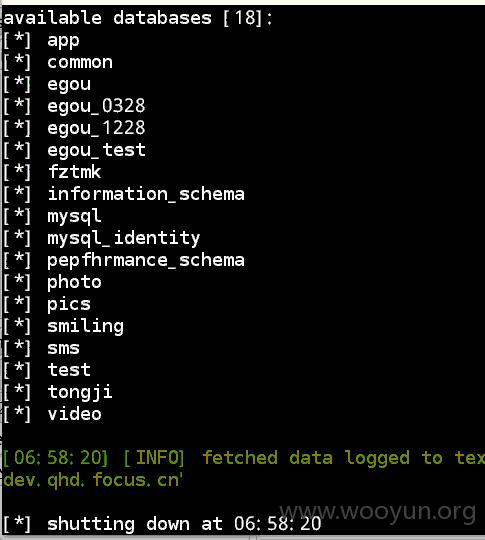Select 'information_schema' in terminal output
The height and width of the screenshot is (540, 485).
point(146,194)
